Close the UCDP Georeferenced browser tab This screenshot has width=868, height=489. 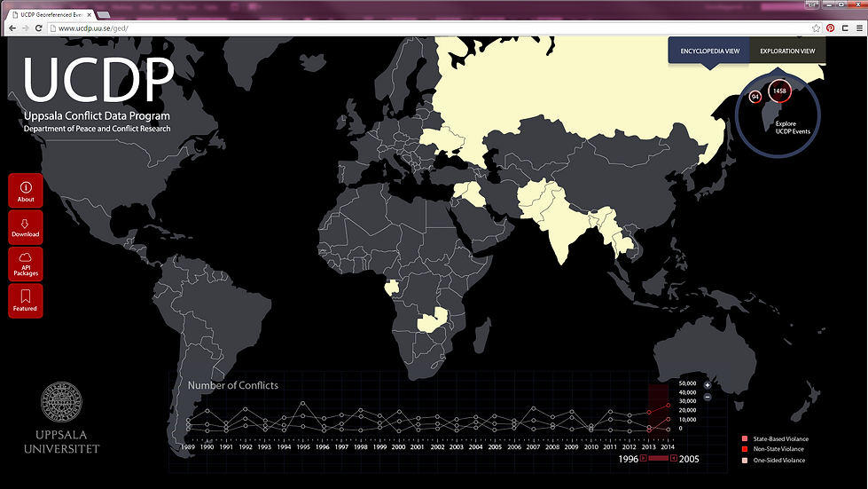tap(90, 15)
